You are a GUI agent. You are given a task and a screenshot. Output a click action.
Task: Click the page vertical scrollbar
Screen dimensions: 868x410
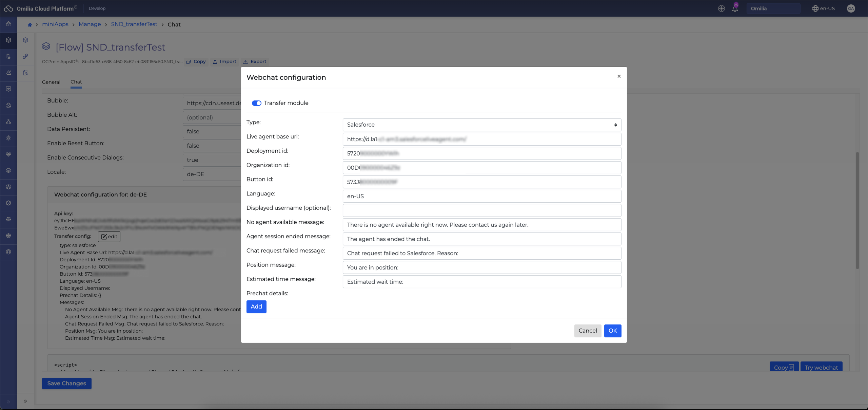(857, 210)
